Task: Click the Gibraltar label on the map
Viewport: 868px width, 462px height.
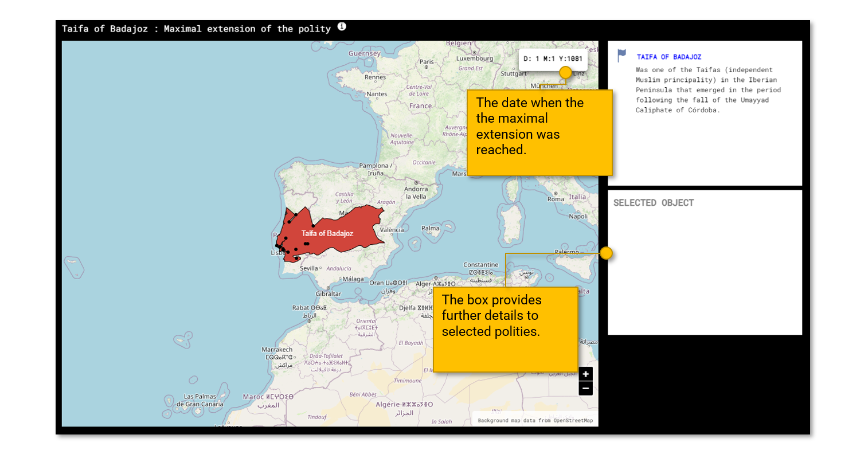Action: pyautogui.click(x=329, y=293)
